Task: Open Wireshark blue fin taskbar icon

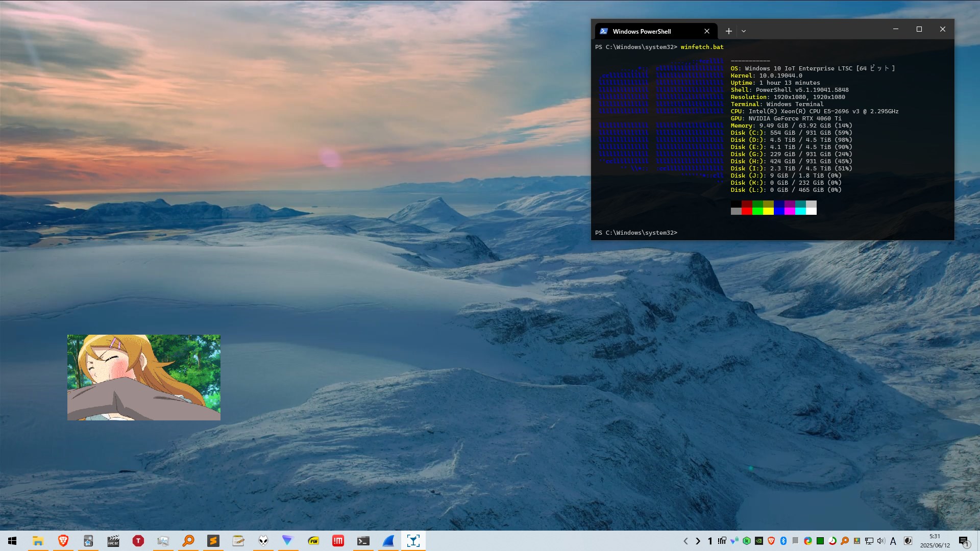Action: pyautogui.click(x=388, y=541)
